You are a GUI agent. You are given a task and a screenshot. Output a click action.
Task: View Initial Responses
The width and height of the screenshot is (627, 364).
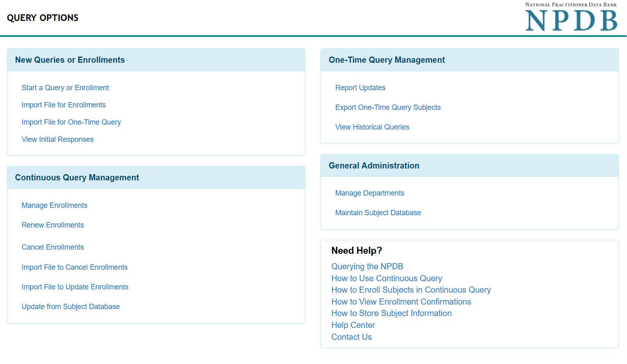57,139
